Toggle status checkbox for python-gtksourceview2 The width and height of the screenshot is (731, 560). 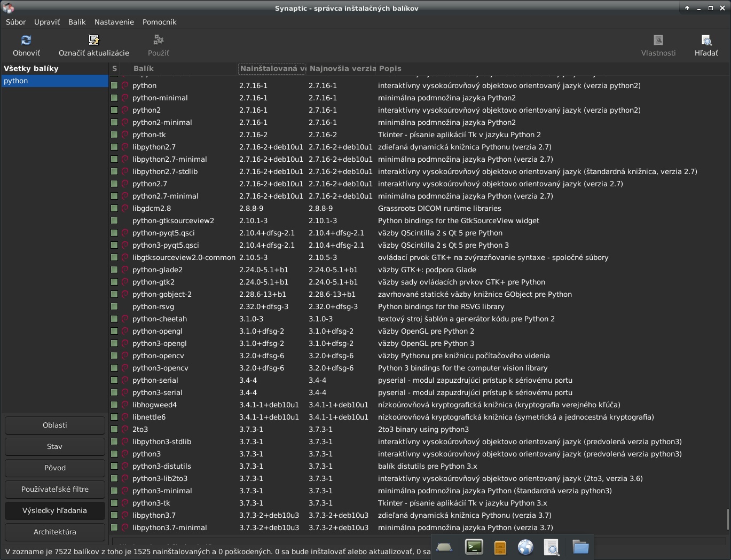pos(114,220)
